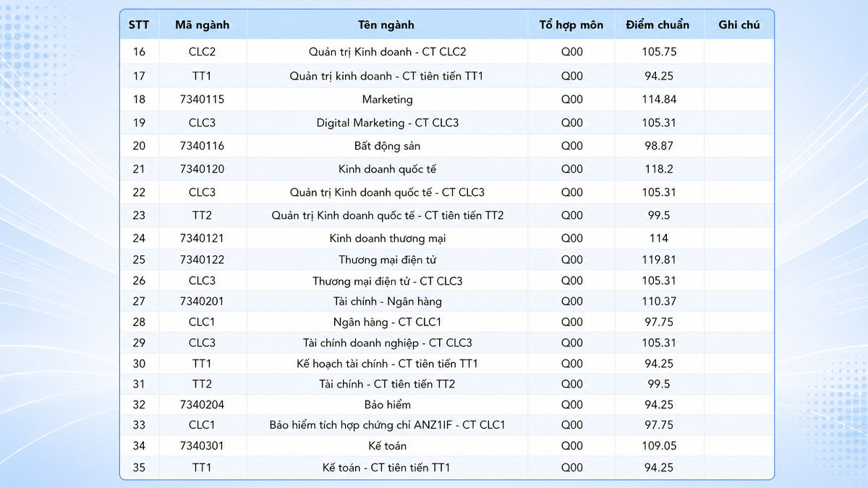The width and height of the screenshot is (868, 488).
Task: Click score 114 for Kinh doanh thương mại
Action: (x=659, y=238)
